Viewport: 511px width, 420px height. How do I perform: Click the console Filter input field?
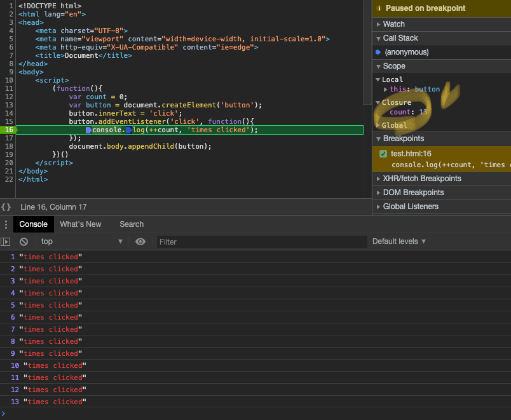261,241
